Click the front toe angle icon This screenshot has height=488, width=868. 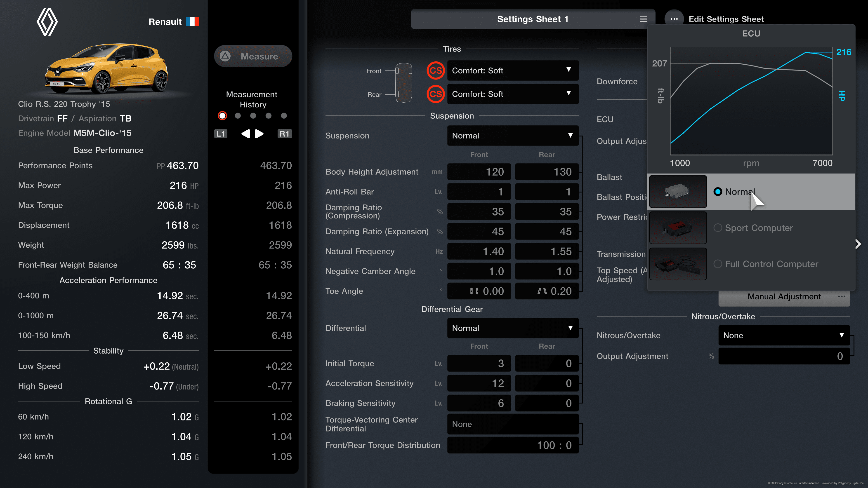click(x=474, y=291)
